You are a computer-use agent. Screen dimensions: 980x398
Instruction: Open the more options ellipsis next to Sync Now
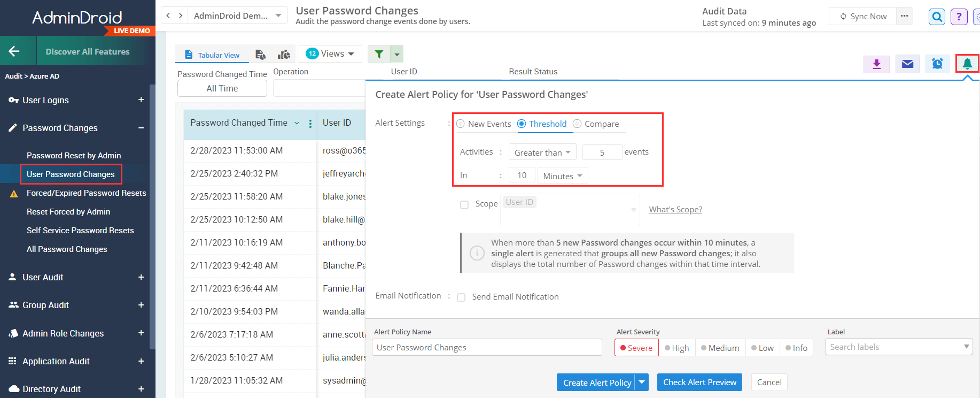coord(904,16)
